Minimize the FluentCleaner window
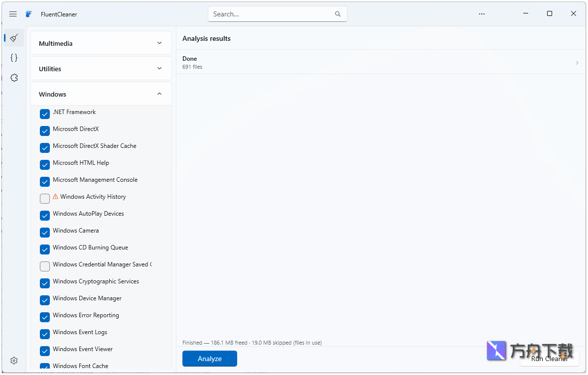 (x=526, y=14)
